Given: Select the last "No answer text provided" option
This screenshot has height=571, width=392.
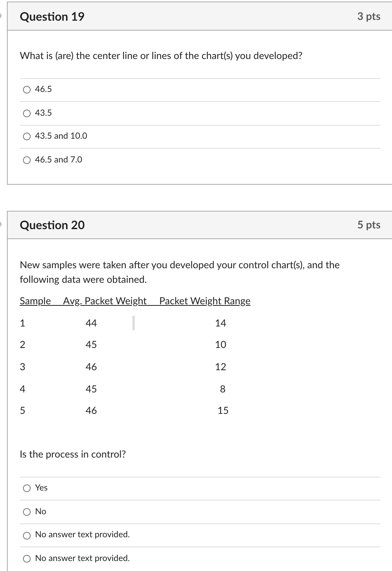Looking at the screenshot, I should pyautogui.click(x=26, y=559).
